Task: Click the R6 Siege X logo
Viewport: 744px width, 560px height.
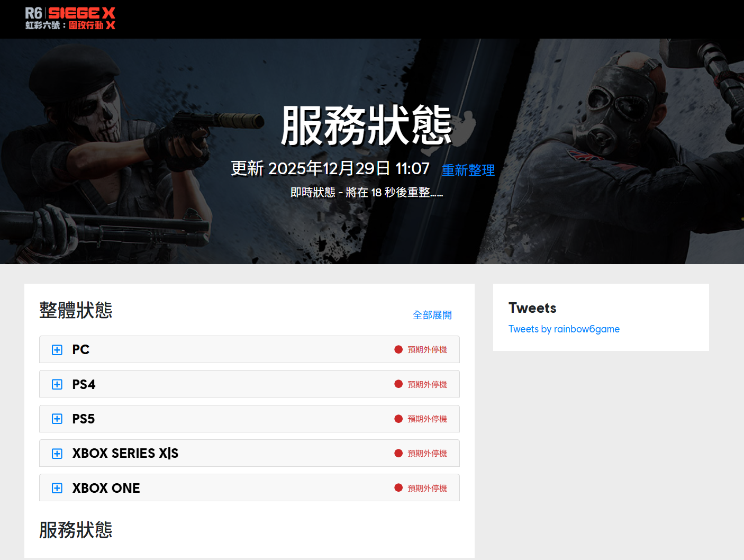Action: [x=70, y=19]
